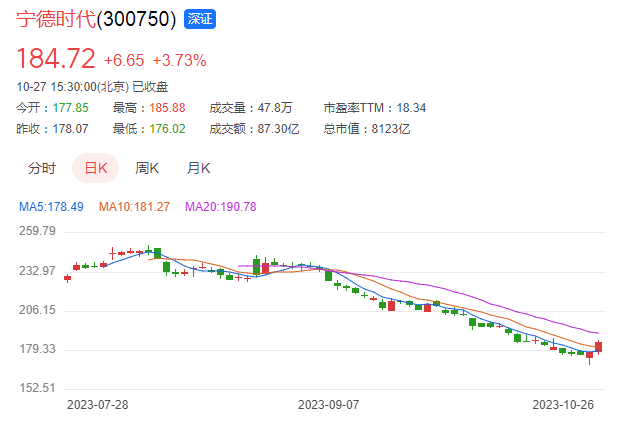Image resolution: width=623 pixels, height=424 pixels.
Task: Open the 宁德时代 stock name link
Action: (x=56, y=19)
